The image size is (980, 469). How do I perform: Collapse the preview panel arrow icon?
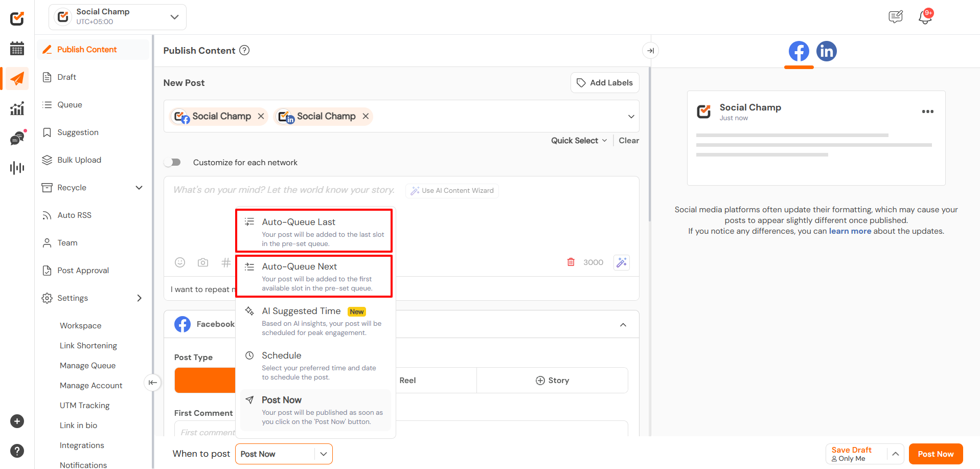(650, 51)
